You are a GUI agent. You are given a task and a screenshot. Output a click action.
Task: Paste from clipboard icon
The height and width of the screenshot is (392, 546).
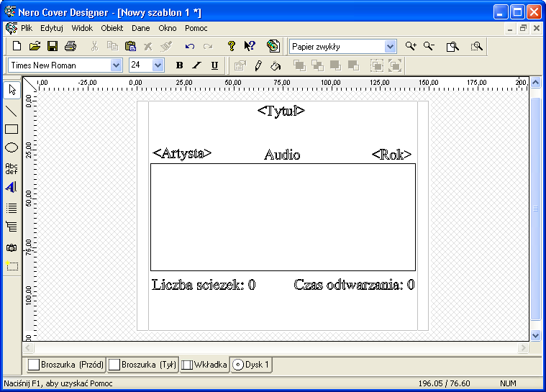[130, 46]
